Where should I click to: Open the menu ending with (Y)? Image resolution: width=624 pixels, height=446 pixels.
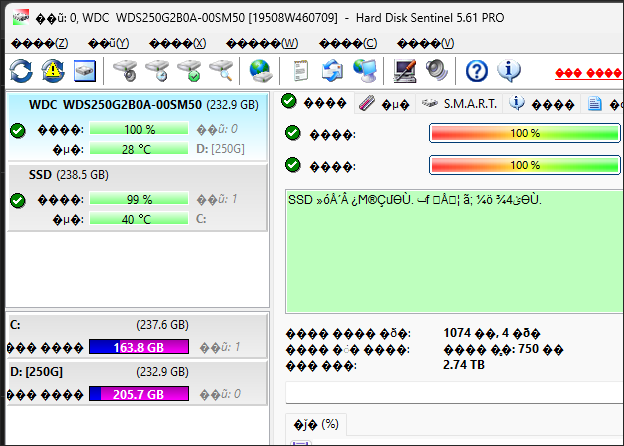click(x=109, y=43)
